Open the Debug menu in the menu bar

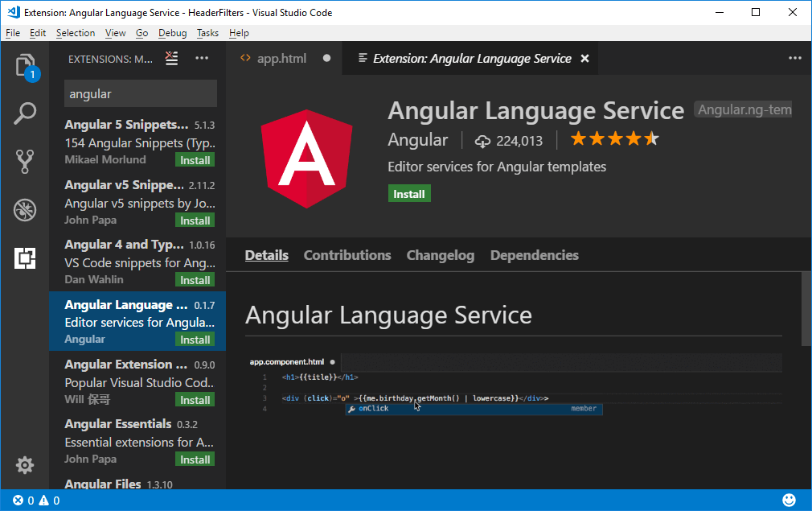[x=172, y=33]
